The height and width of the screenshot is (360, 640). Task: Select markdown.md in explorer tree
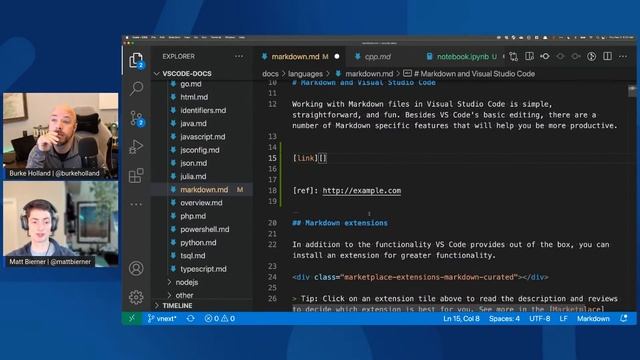(x=204, y=189)
